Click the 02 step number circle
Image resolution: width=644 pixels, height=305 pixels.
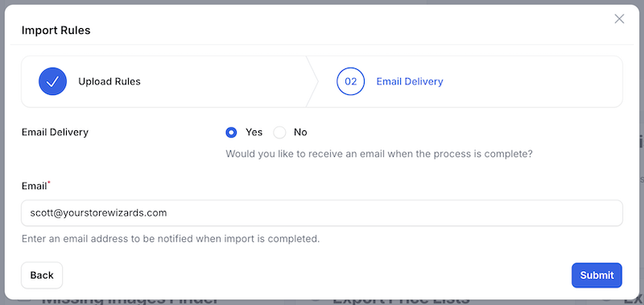point(350,81)
